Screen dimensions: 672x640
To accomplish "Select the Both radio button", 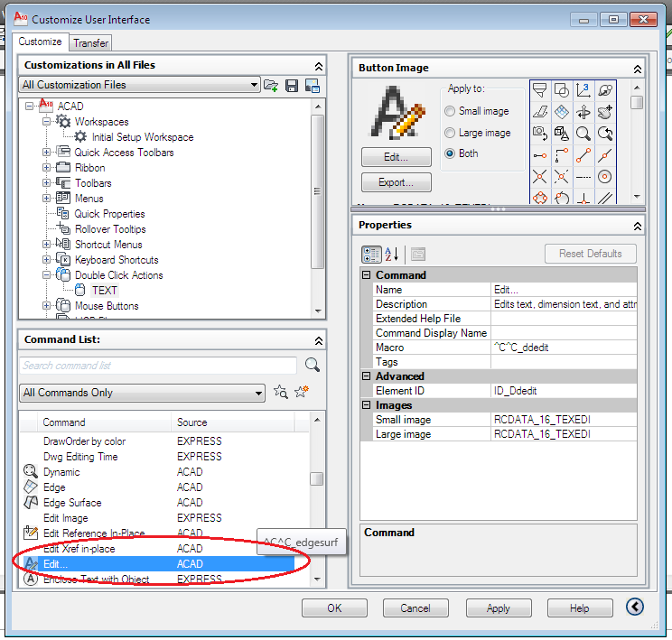I will click(450, 153).
